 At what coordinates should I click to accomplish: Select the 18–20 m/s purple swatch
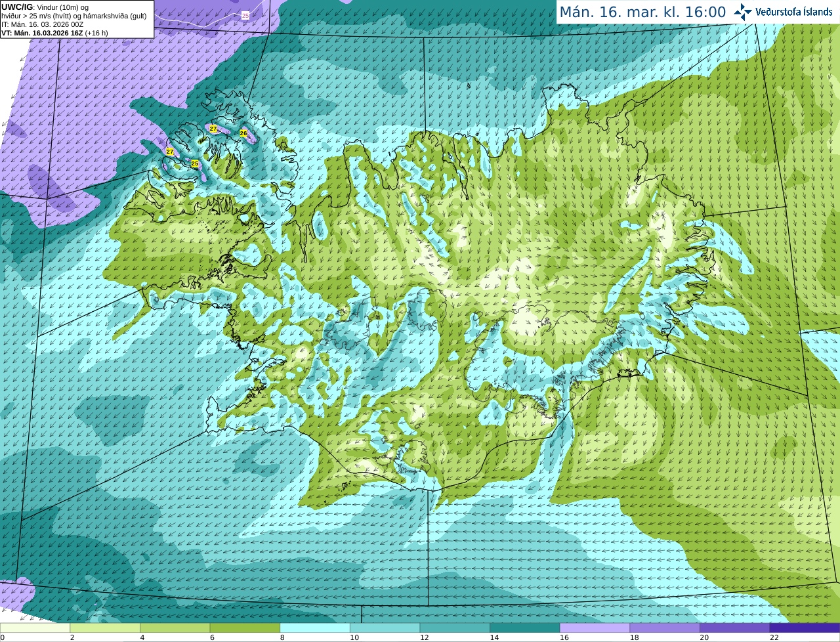[x=665, y=628]
